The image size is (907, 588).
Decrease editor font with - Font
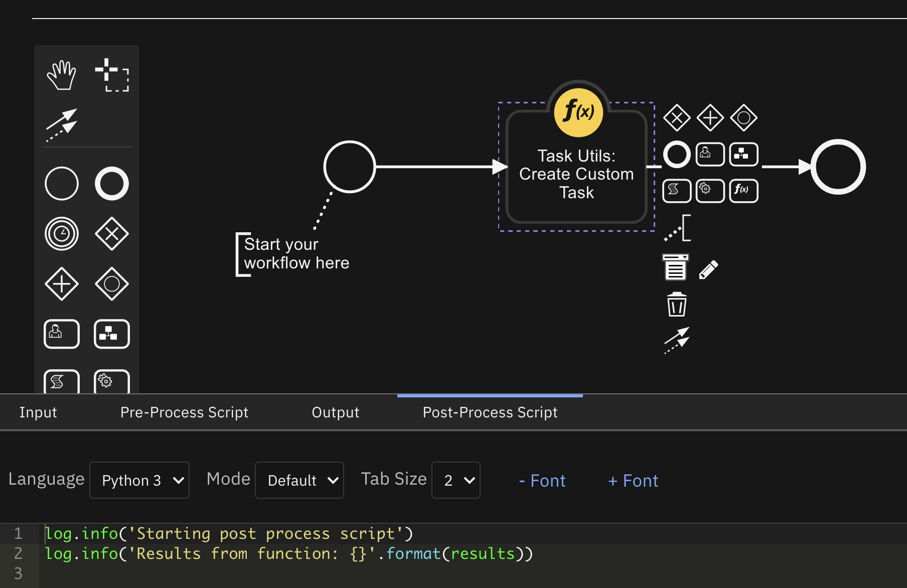pyautogui.click(x=542, y=481)
